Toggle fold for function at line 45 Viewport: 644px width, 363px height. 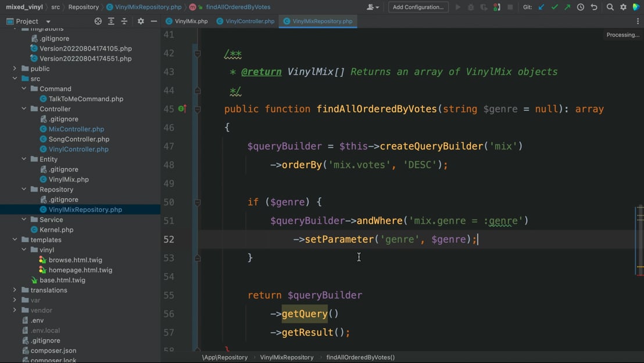(x=198, y=109)
